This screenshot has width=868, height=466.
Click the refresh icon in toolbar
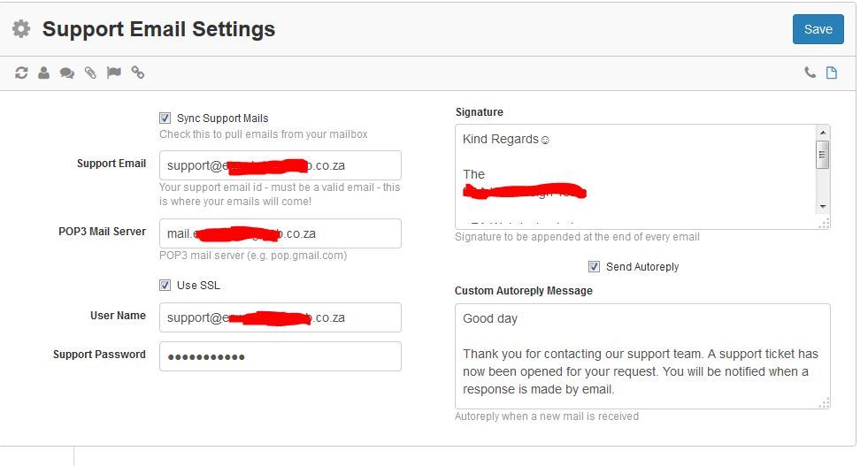(21, 73)
